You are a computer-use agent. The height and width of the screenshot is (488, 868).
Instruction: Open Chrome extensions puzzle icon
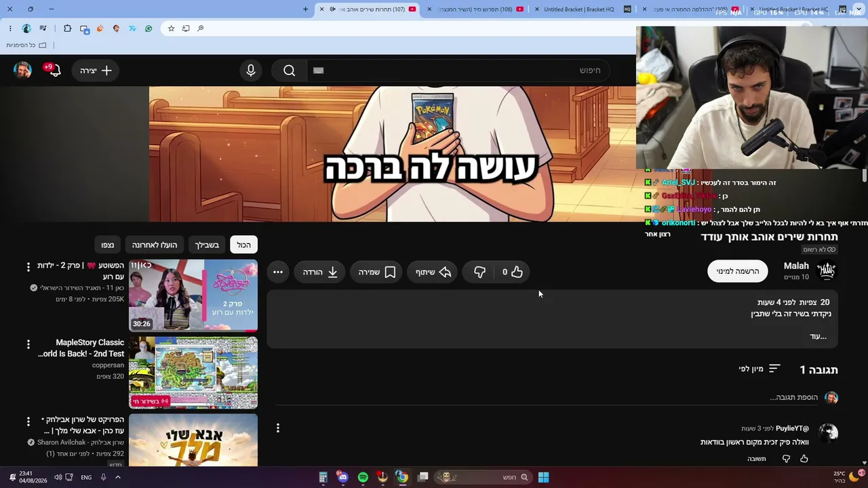click(67, 28)
